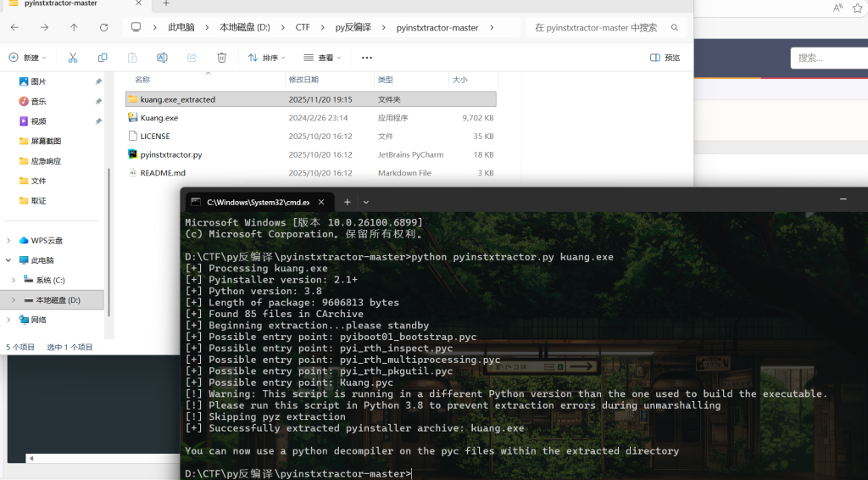Image resolution: width=868 pixels, height=480 pixels.
Task: Click the Rename icon in toolbar
Action: tap(162, 58)
